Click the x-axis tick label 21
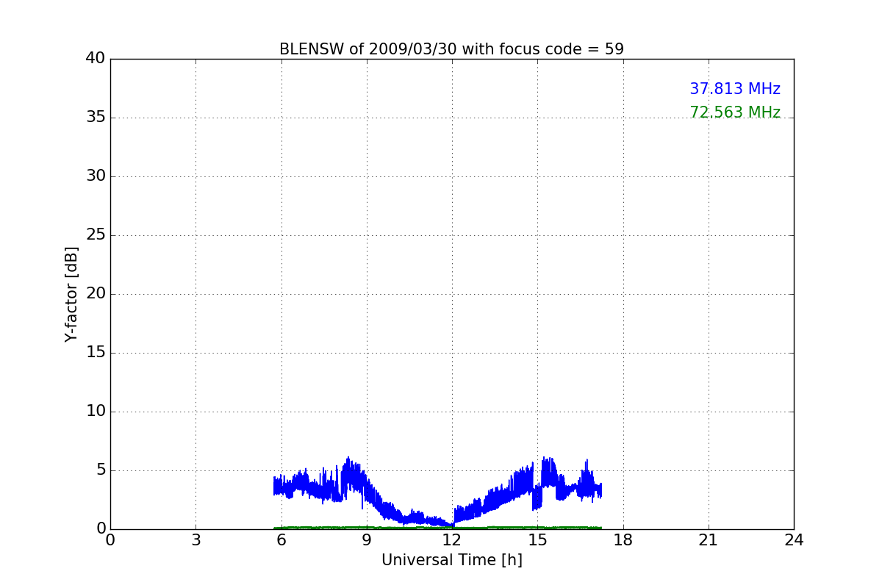This screenshot has width=882, height=588. click(x=709, y=540)
